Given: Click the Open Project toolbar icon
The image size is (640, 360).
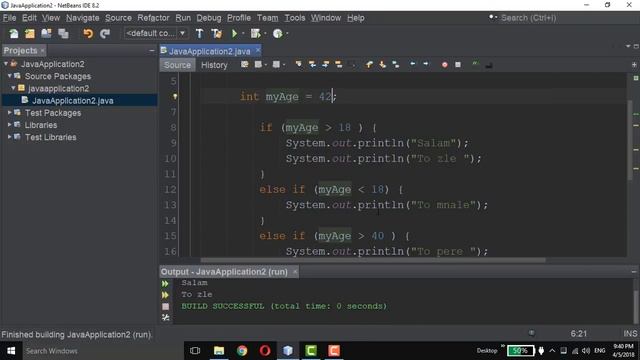Looking at the screenshot, I should (46, 33).
